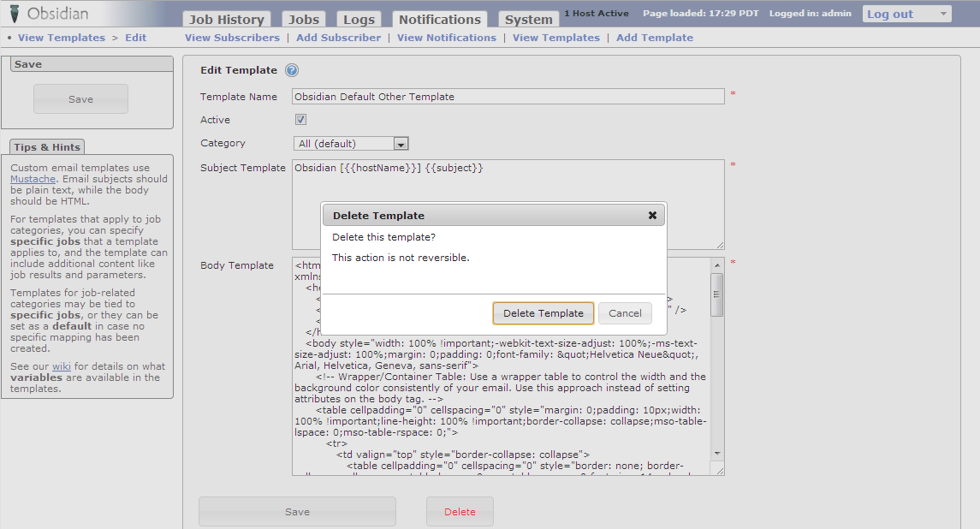Go to View Subscribers
The width and height of the screenshot is (980, 529).
pos(232,38)
